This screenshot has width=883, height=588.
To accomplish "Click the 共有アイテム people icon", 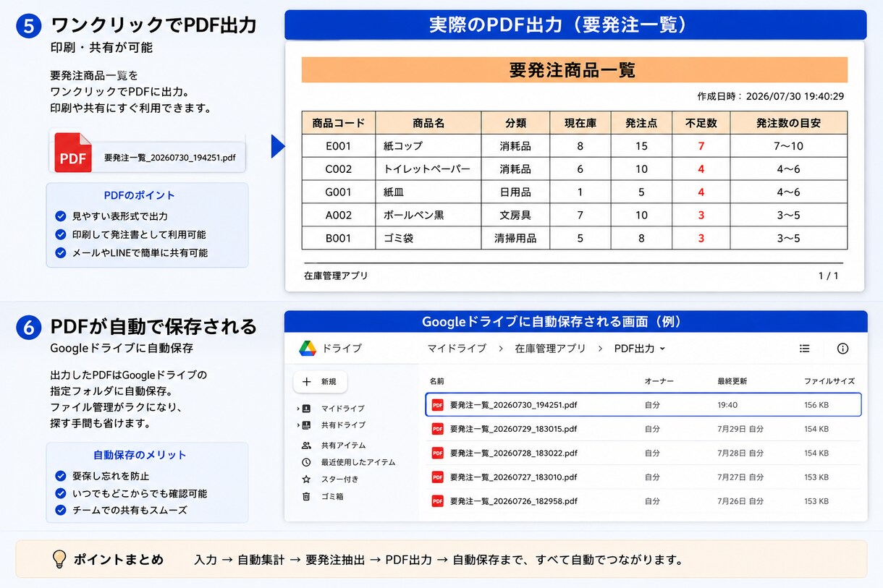I will 306,446.
